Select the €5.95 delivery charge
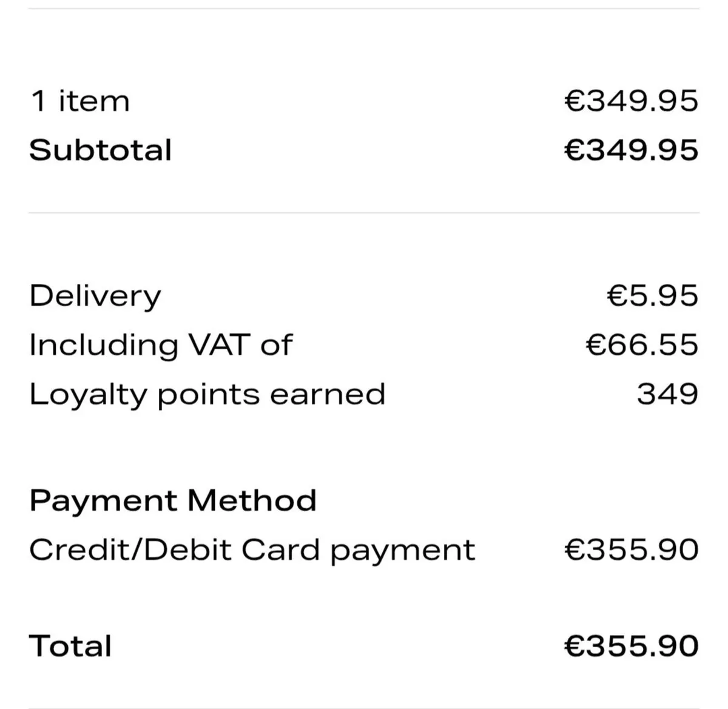Image resolution: width=728 pixels, height=709 pixels. (x=652, y=296)
